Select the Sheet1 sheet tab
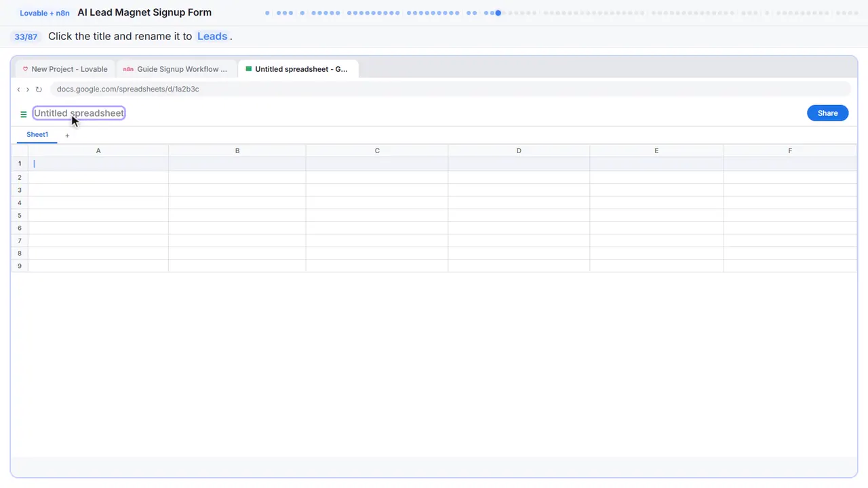Screen dimensions: 868x488 [37, 135]
